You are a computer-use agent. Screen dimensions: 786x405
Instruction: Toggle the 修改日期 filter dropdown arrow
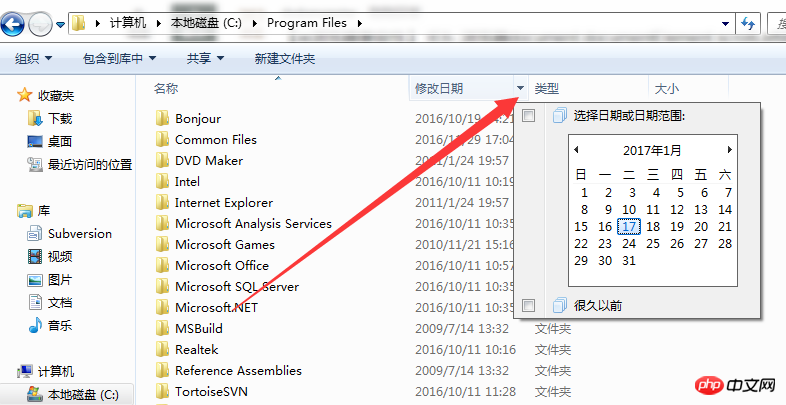click(x=520, y=89)
